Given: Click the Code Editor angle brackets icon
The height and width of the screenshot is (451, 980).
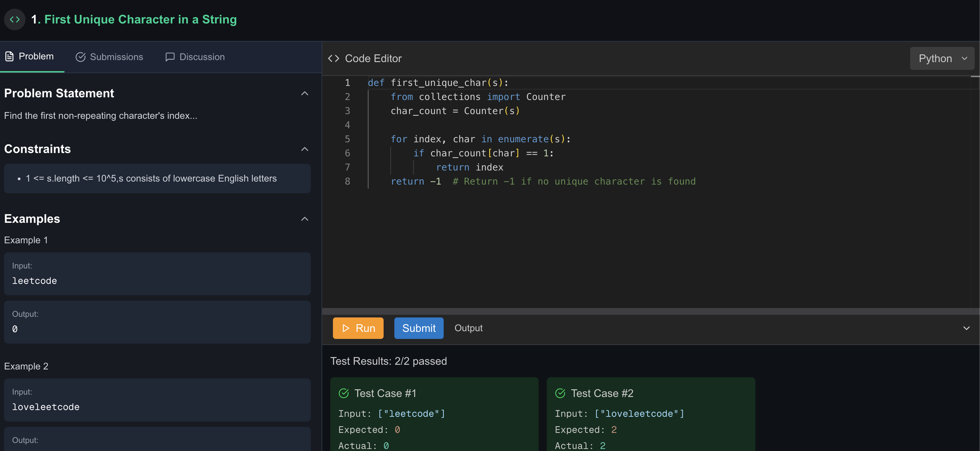Looking at the screenshot, I should 334,59.
